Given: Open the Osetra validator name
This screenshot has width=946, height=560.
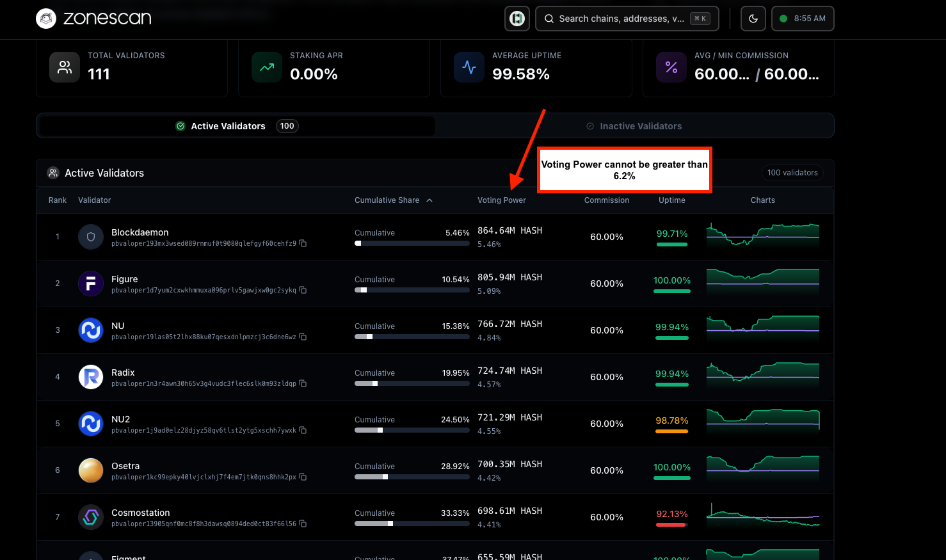Looking at the screenshot, I should tap(125, 466).
